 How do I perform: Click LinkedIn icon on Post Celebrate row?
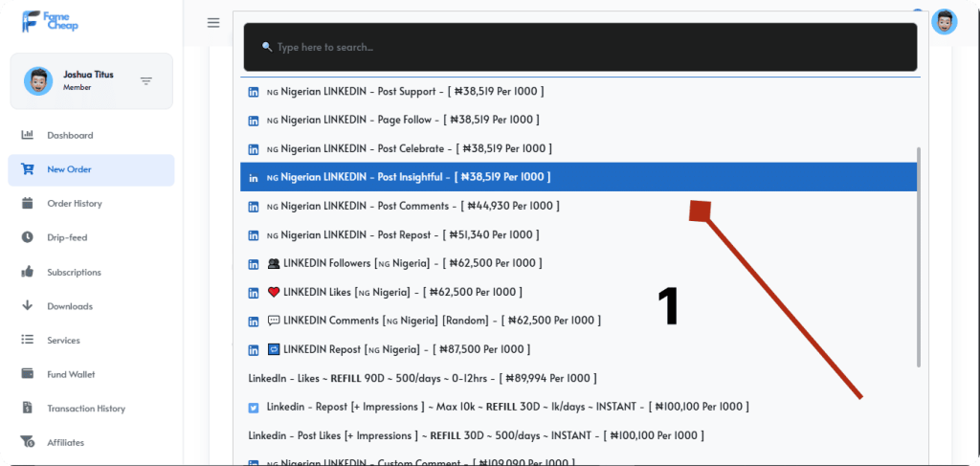[254, 149]
